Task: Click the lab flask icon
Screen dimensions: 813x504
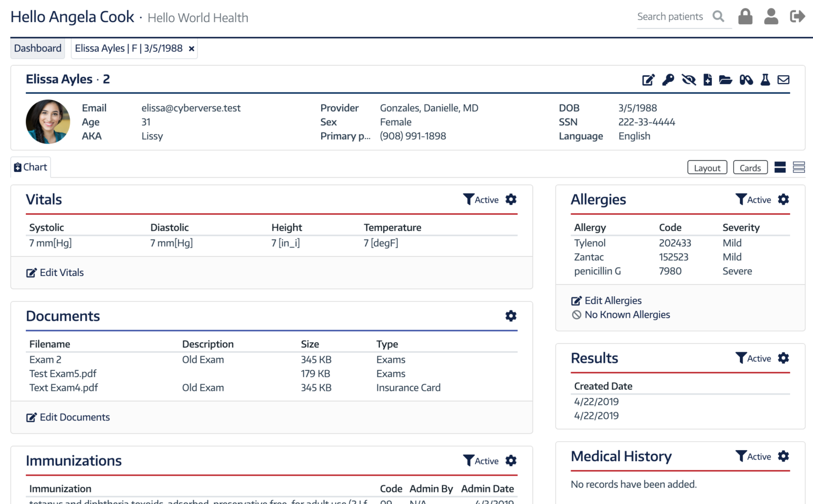Action: [x=765, y=80]
